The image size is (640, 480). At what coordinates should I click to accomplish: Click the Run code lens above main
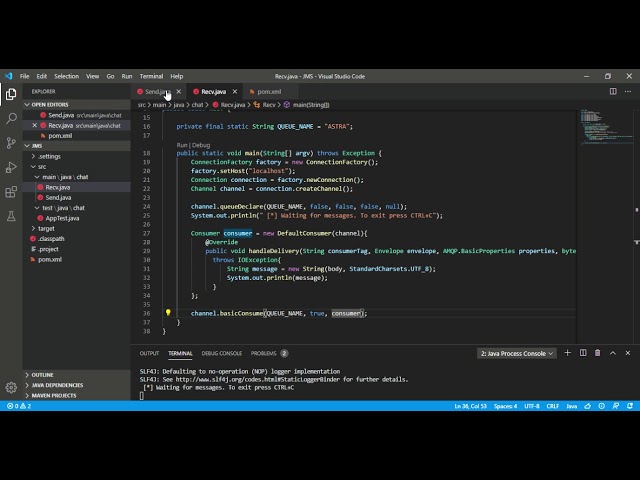pos(182,145)
